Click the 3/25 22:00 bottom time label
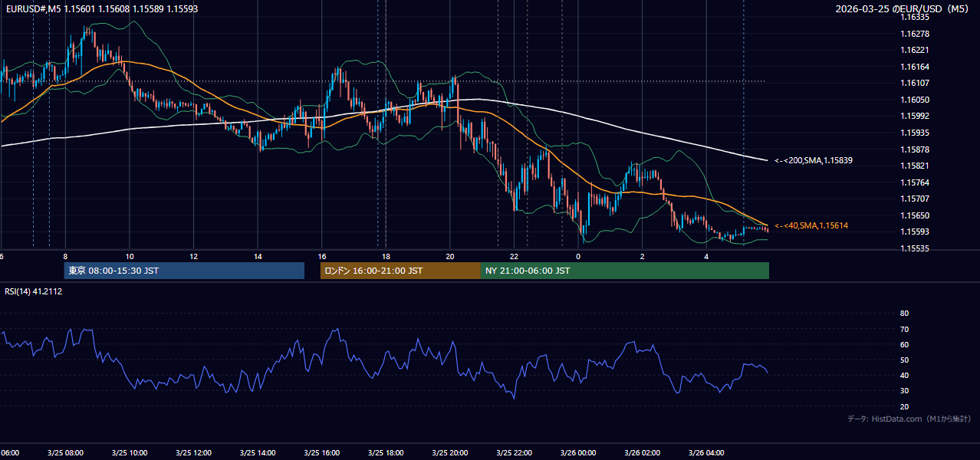The image size is (980, 460). (515, 452)
